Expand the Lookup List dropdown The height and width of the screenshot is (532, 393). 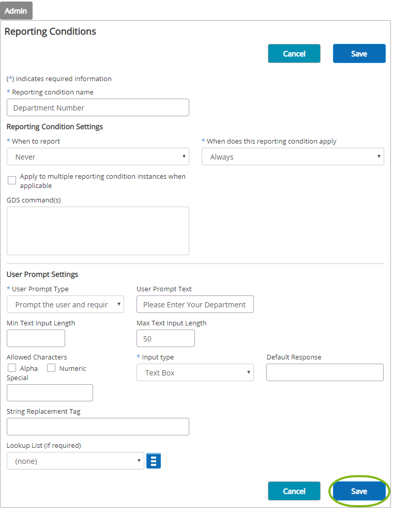click(75, 461)
